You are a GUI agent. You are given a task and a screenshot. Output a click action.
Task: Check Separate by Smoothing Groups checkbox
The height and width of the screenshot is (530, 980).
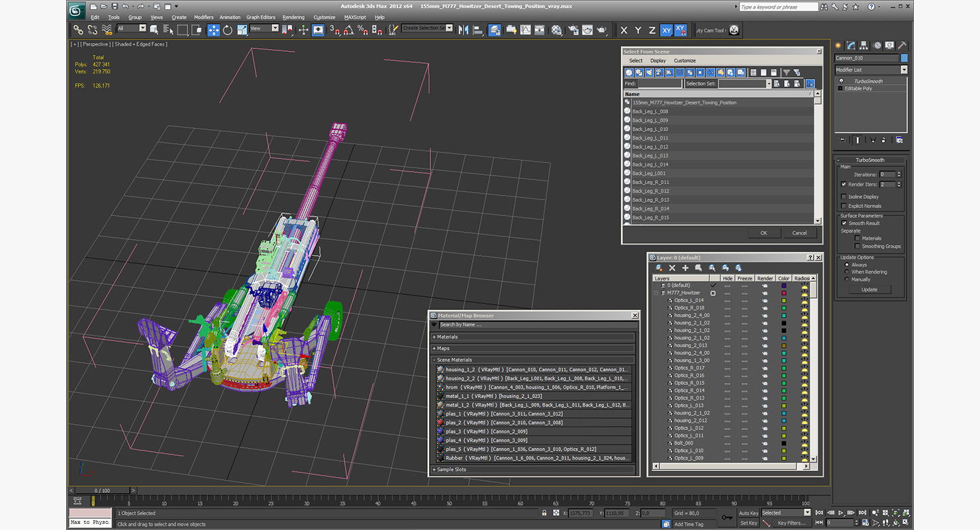pyautogui.click(x=857, y=246)
